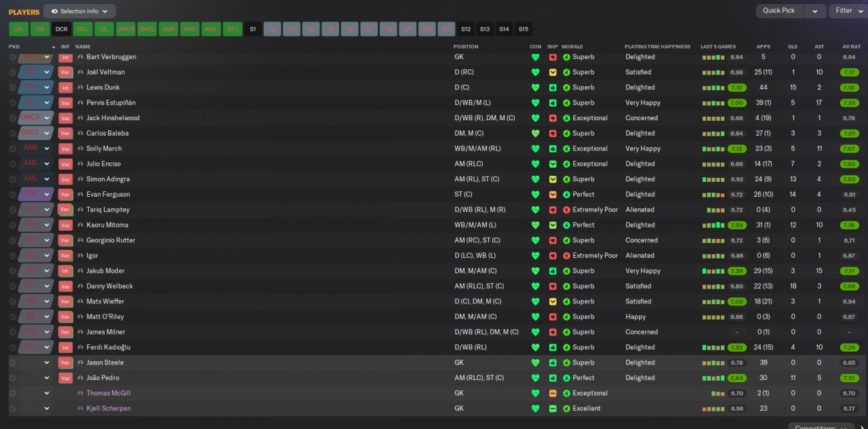Click Pervis Estupiñán's 7.39 average rating badge
Viewport: 868px width, 429px height.
850,103
